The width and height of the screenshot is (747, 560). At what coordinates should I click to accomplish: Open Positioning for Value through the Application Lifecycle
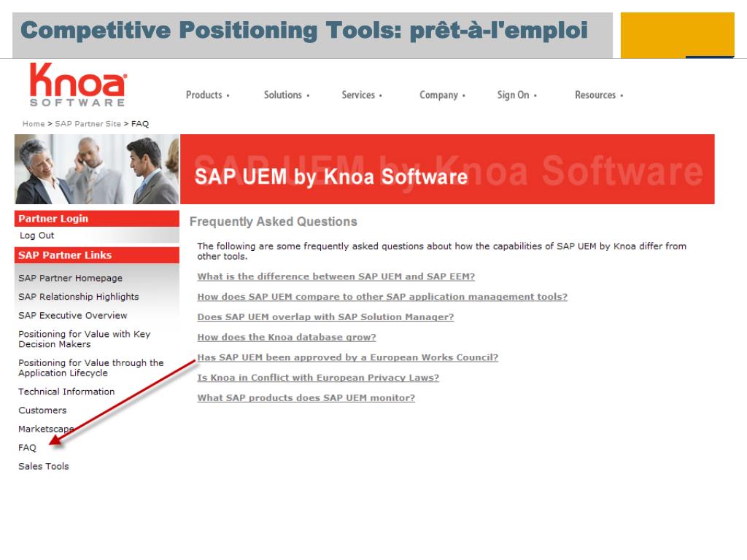[x=90, y=367]
